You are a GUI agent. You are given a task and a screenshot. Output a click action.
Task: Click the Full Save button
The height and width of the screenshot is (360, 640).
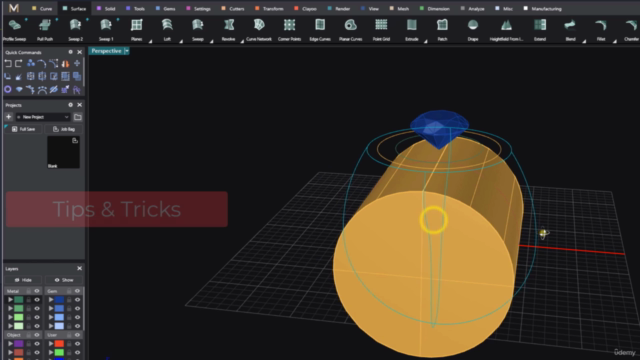point(23,129)
